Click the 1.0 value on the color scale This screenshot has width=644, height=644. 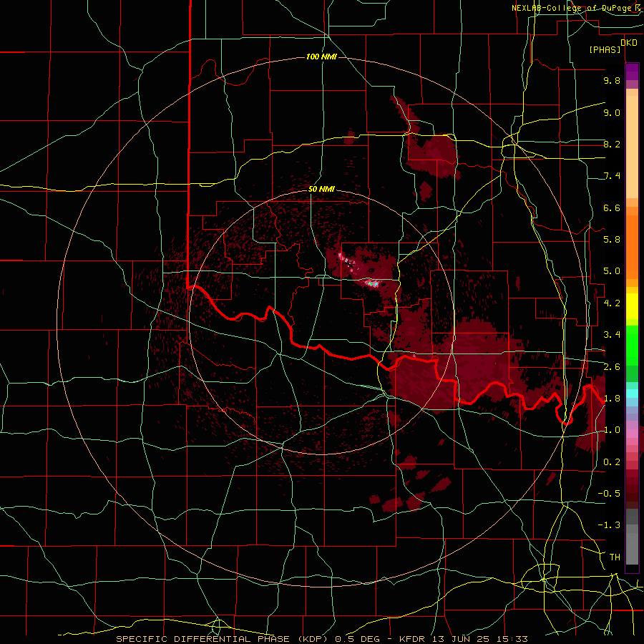(x=612, y=429)
